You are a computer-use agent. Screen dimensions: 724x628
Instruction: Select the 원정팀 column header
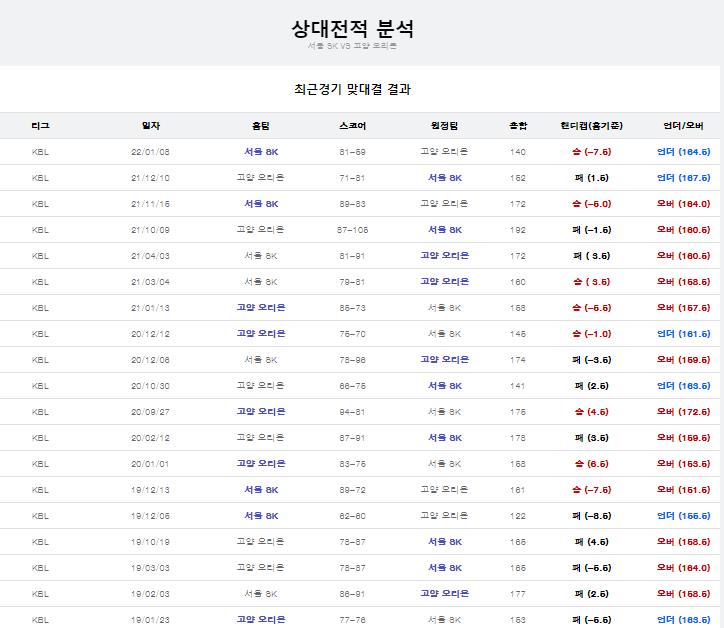(444, 126)
